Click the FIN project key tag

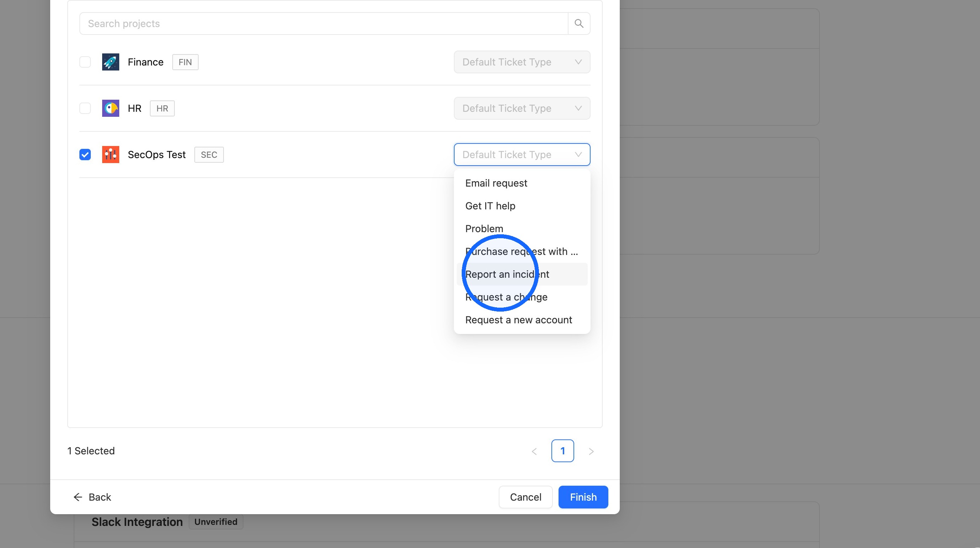coord(185,62)
